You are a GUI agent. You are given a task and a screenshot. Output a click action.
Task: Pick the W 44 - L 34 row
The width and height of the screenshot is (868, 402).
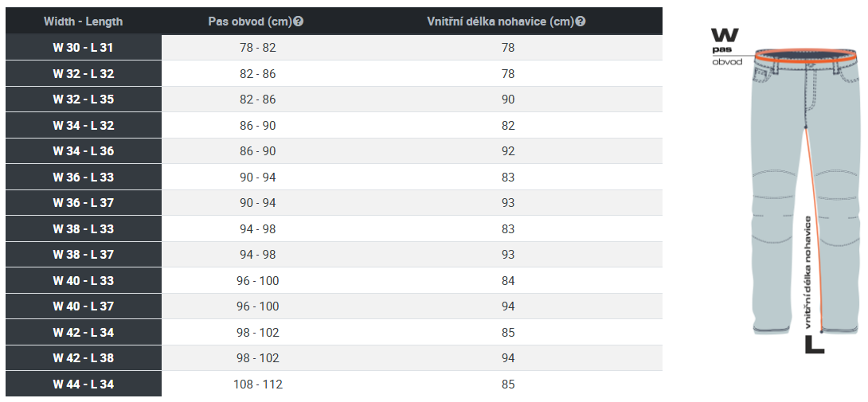click(334, 384)
